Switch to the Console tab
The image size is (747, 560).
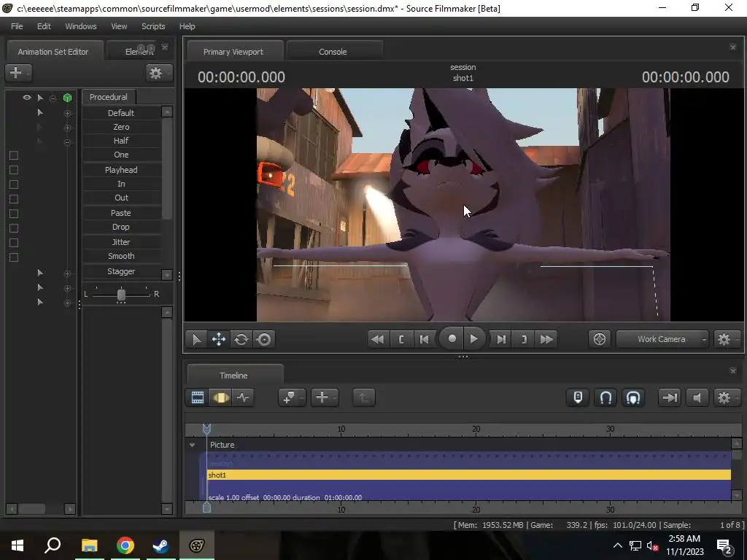(x=333, y=52)
